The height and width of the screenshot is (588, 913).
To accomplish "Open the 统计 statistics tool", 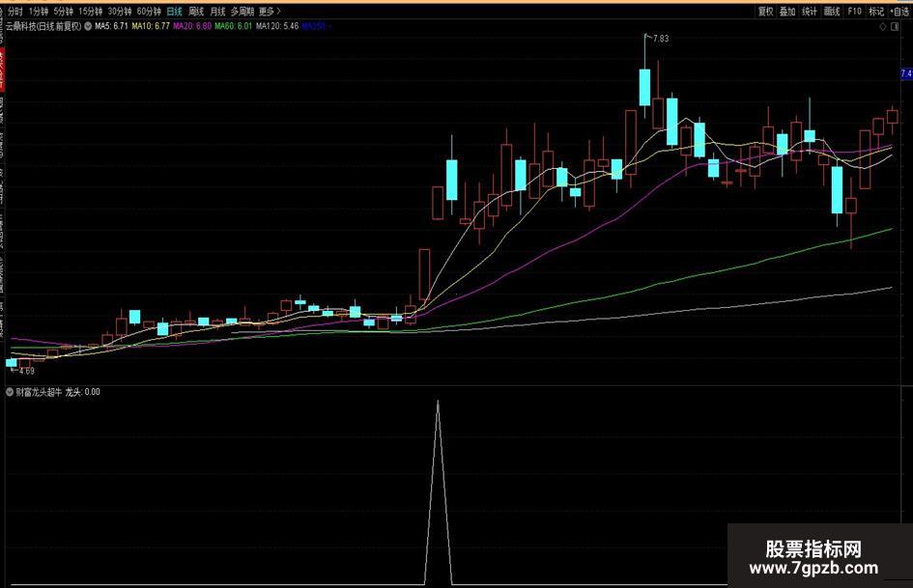I will tap(810, 12).
